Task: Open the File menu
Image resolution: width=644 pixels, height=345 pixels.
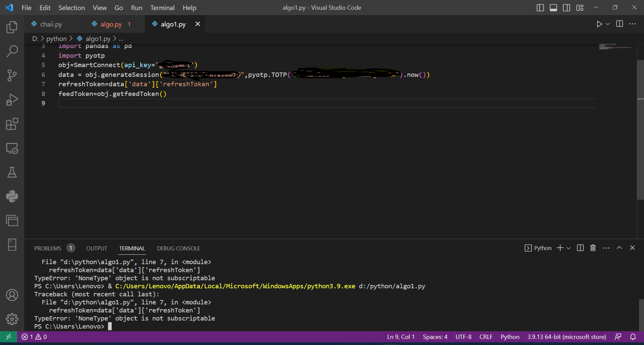Action: point(26,8)
